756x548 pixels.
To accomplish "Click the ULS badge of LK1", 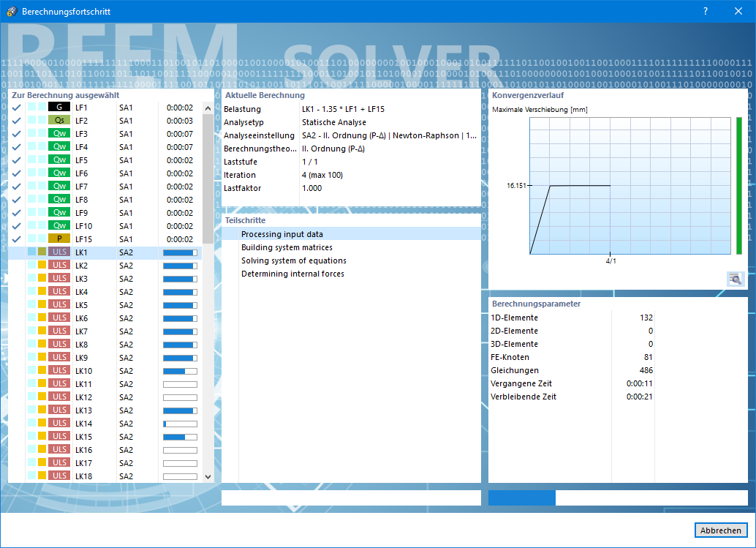I will (x=59, y=252).
